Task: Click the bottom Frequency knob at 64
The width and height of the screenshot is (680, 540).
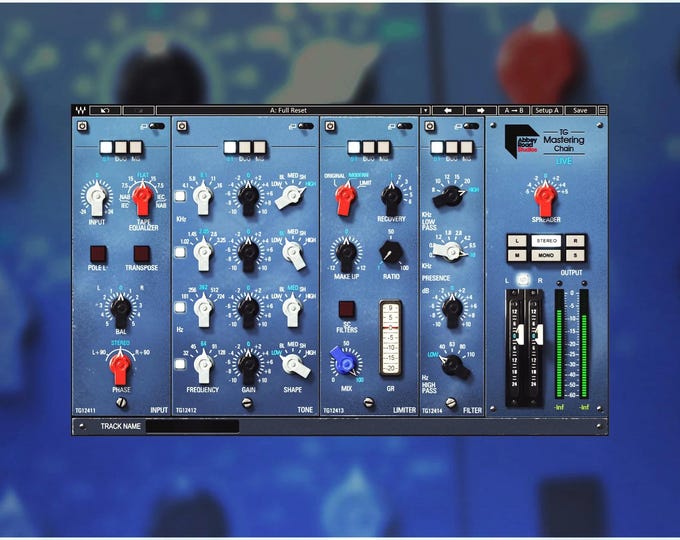Action: [203, 367]
